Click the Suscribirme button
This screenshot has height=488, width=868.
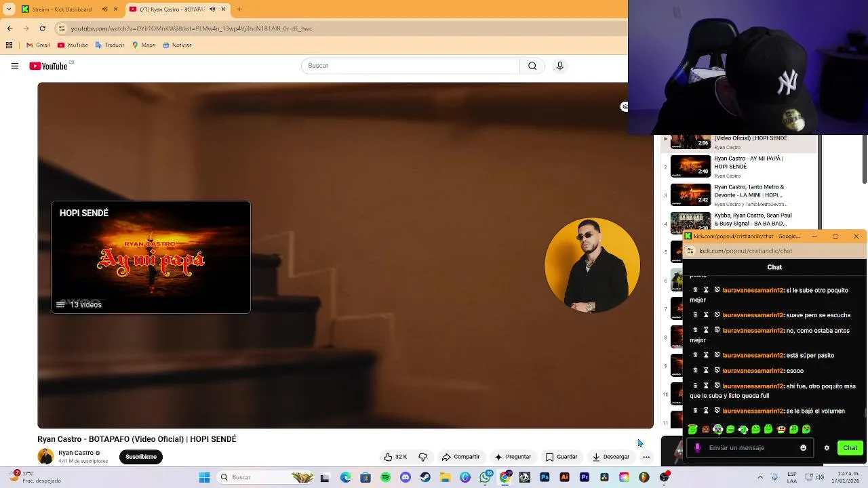[x=141, y=457]
